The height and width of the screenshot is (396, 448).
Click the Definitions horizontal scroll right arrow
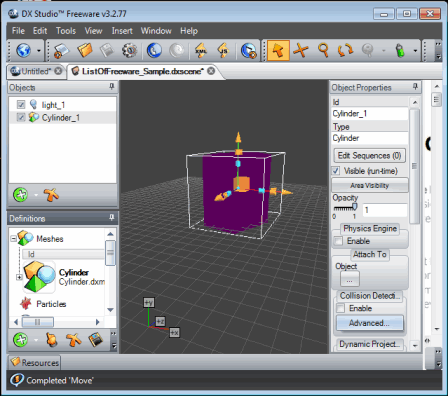tap(98, 322)
